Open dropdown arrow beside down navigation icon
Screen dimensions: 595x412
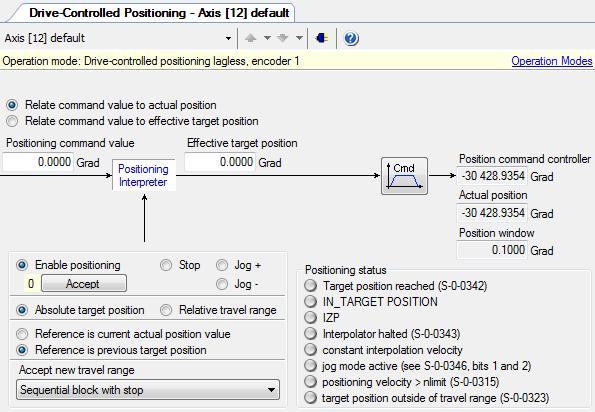click(299, 38)
